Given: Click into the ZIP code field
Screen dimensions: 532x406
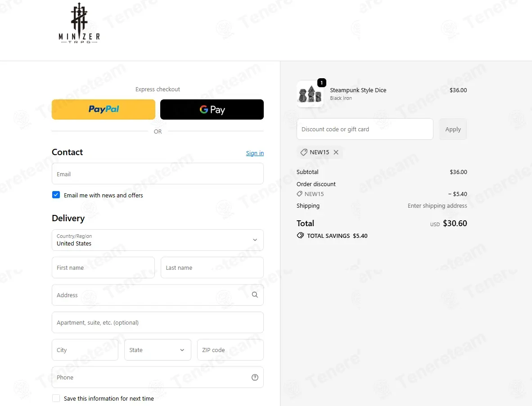Looking at the screenshot, I should [x=230, y=350].
